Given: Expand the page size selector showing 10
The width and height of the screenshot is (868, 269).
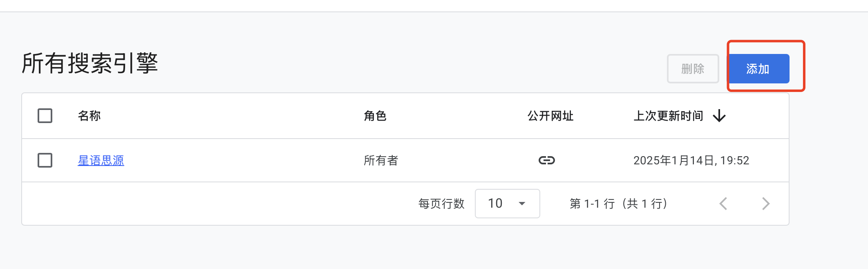Looking at the screenshot, I should [508, 203].
